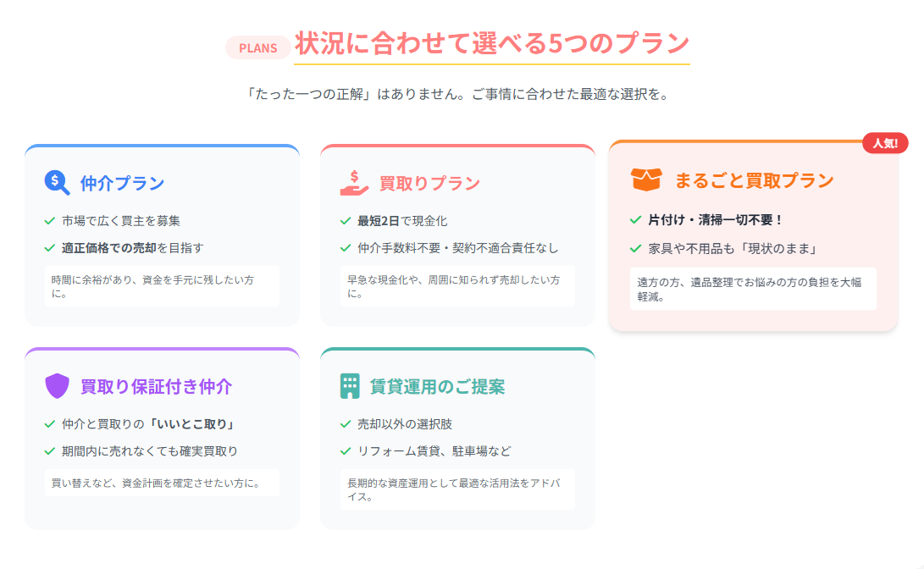The width and height of the screenshot is (924, 569).
Task: Click the 遠方の方、遺品整理 description box
Action: click(753, 289)
